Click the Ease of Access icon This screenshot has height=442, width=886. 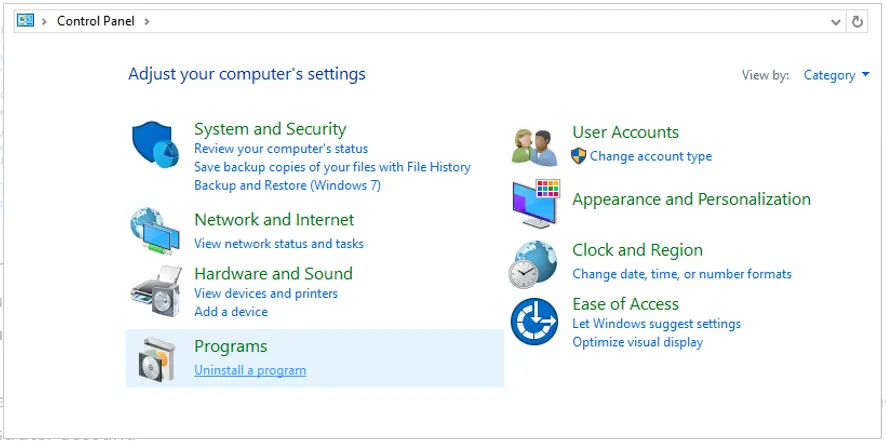[534, 322]
